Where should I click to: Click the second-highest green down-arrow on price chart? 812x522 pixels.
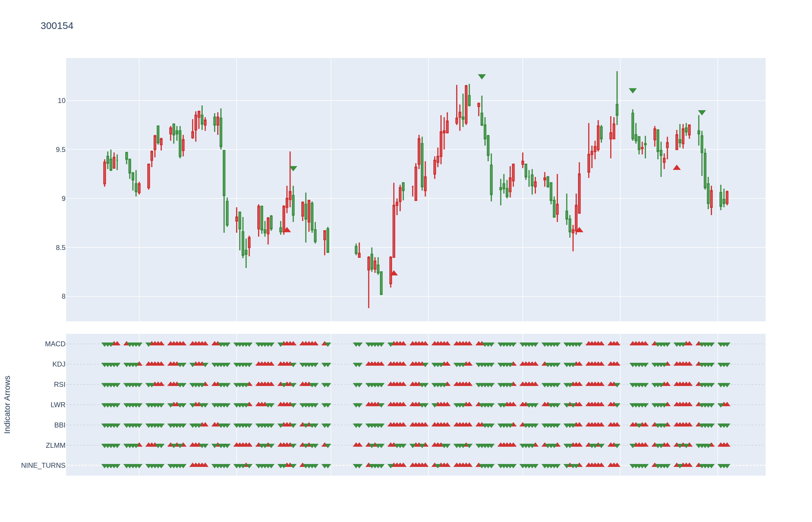[633, 90]
